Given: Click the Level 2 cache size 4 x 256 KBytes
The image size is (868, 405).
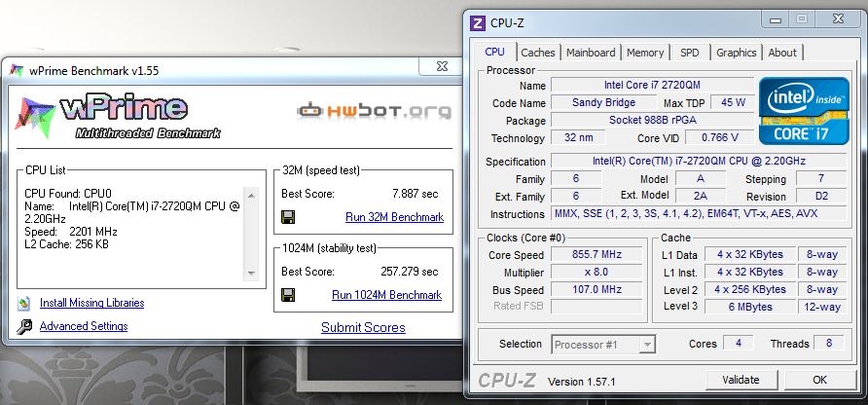Looking at the screenshot, I should coord(750,289).
